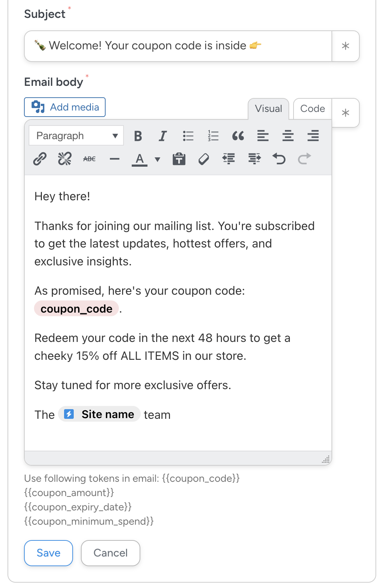Viewport: 383px width, 588px height.
Task: Undo the last edit
Action: point(279,159)
